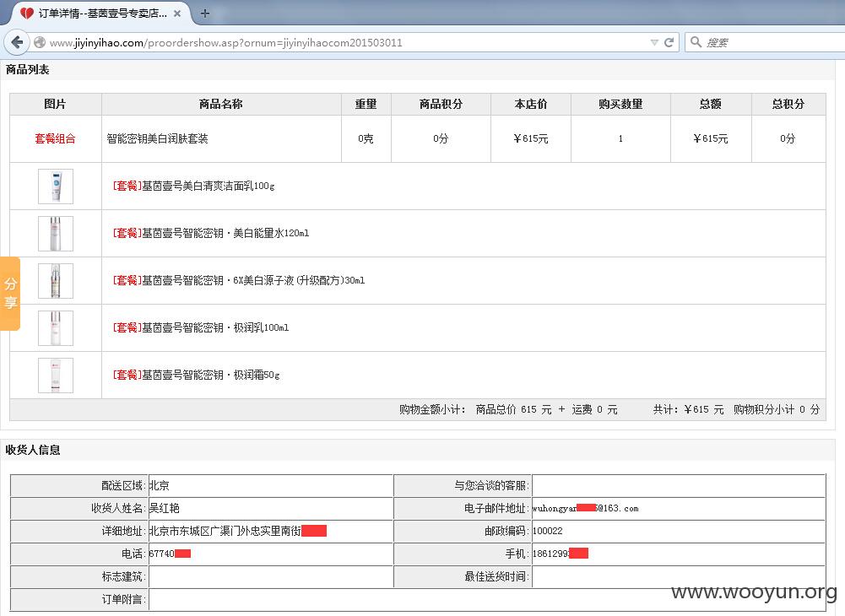The image size is (845, 616).
Task: Click the address bar URL field
Action: [x=345, y=42]
